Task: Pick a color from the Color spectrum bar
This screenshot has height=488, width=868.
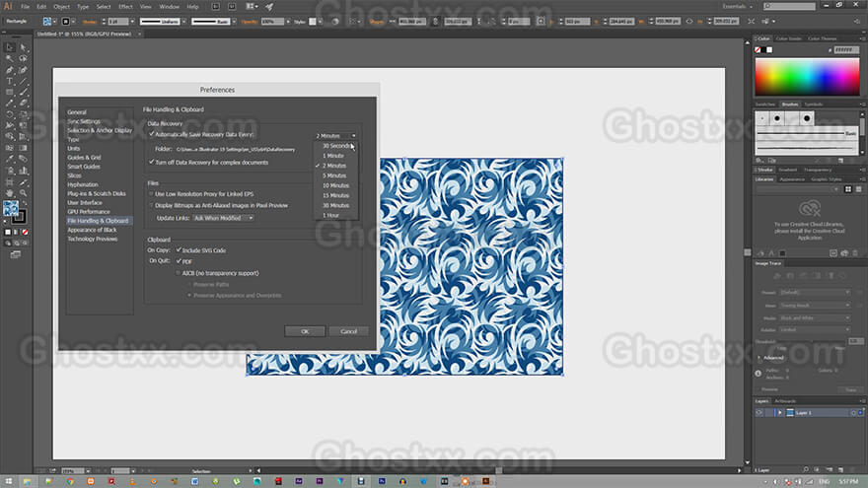Action: 807,77
